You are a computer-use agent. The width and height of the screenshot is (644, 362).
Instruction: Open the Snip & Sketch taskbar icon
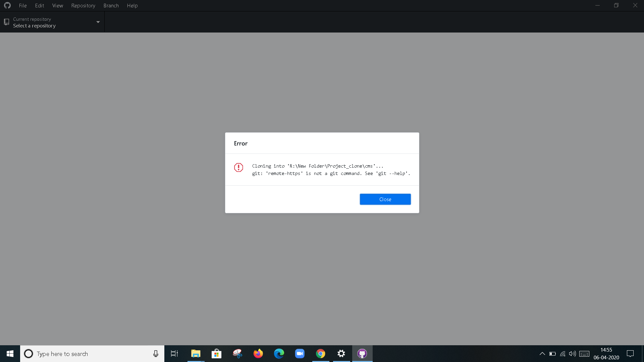click(x=237, y=354)
